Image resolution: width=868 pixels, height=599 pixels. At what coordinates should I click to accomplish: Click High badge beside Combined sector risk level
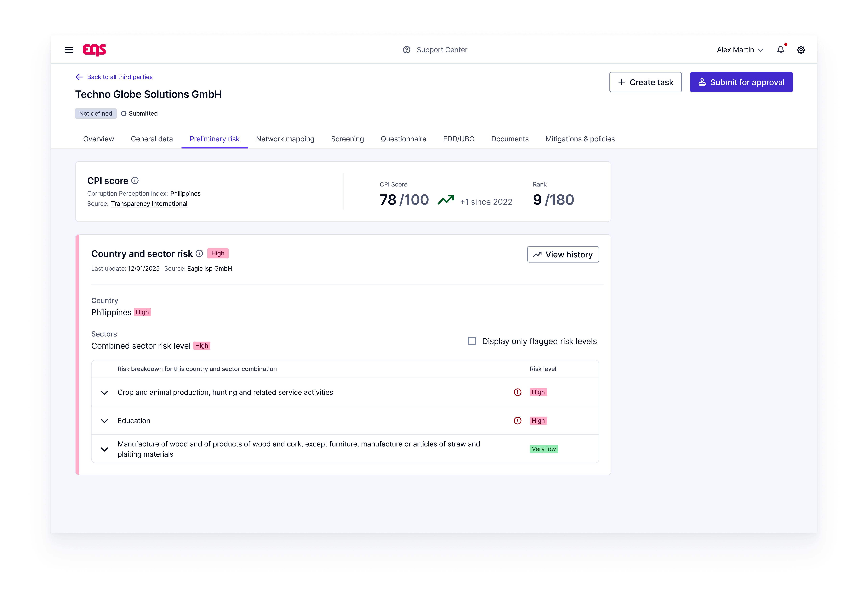(x=202, y=346)
